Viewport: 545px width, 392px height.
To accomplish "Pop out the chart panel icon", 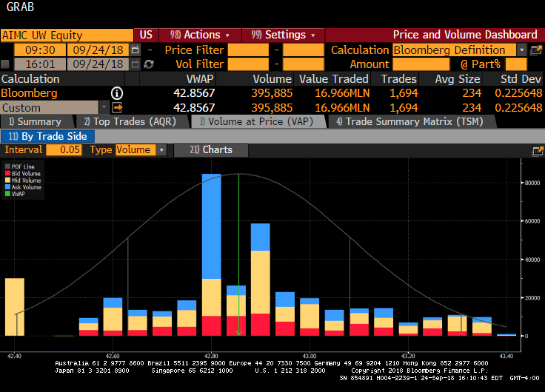I will 538,150.
